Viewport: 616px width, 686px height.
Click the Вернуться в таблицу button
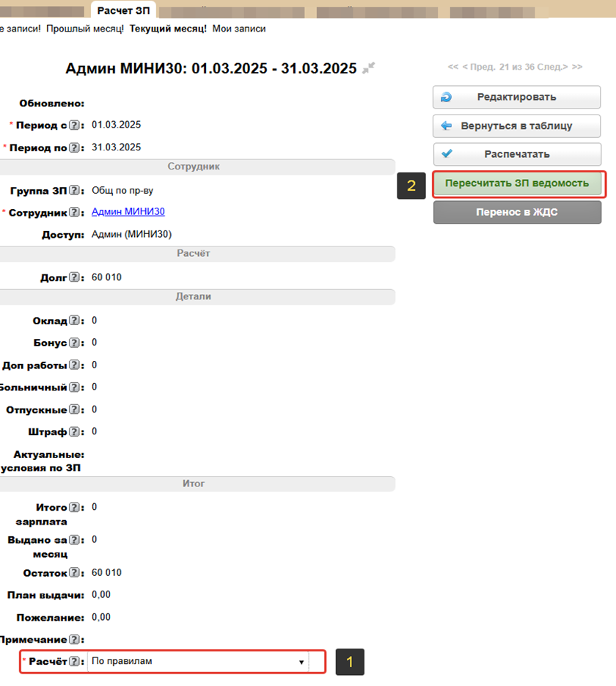tap(516, 125)
